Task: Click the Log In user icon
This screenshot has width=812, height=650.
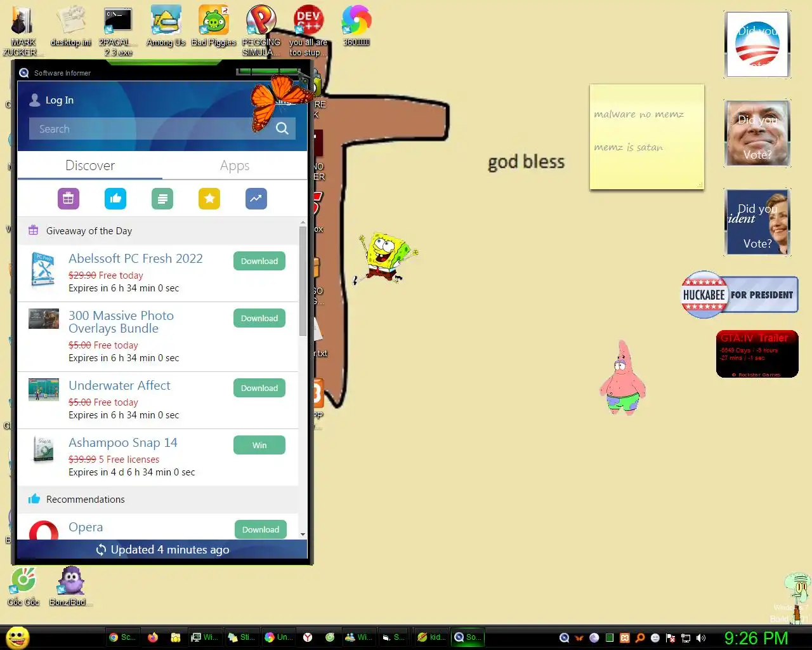Action: tap(35, 100)
